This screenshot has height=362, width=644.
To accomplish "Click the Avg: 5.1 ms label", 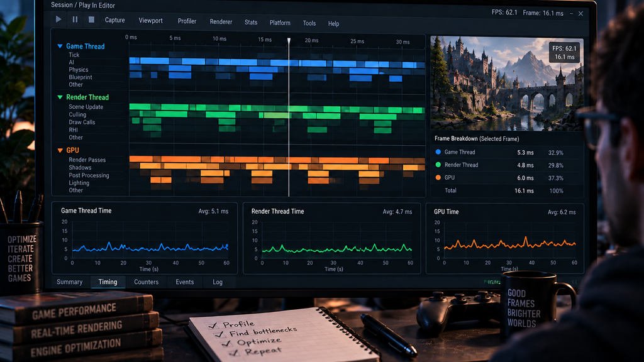I will pos(213,211).
